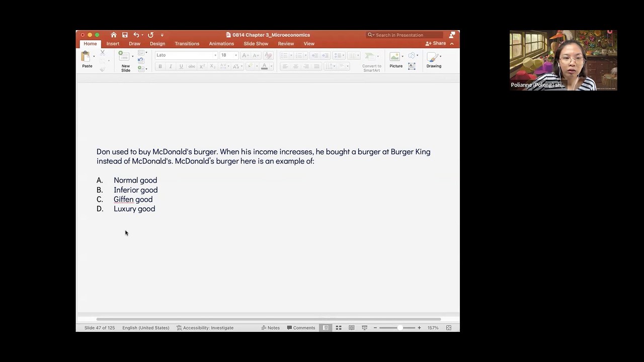Open the Shapes gallery icon
Viewport: 644px width, 362px height.
tap(412, 55)
